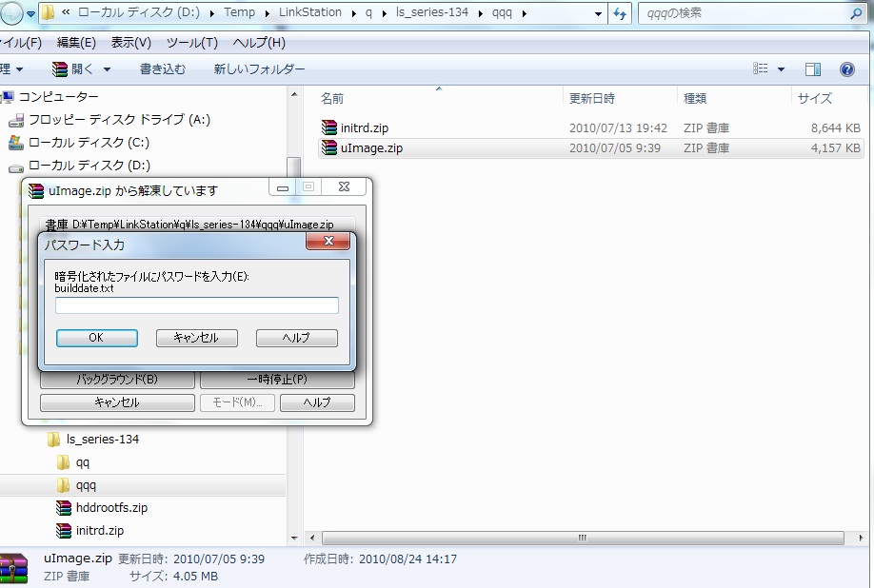Click the horizontal scrollbar of file list
Screen dimensions: 874x588
583,538
